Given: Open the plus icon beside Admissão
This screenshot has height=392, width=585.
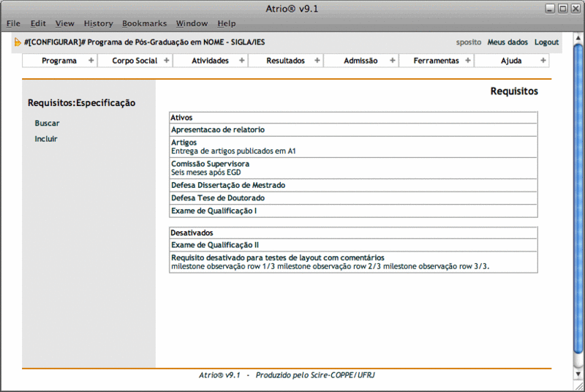Looking at the screenshot, I should point(392,61).
